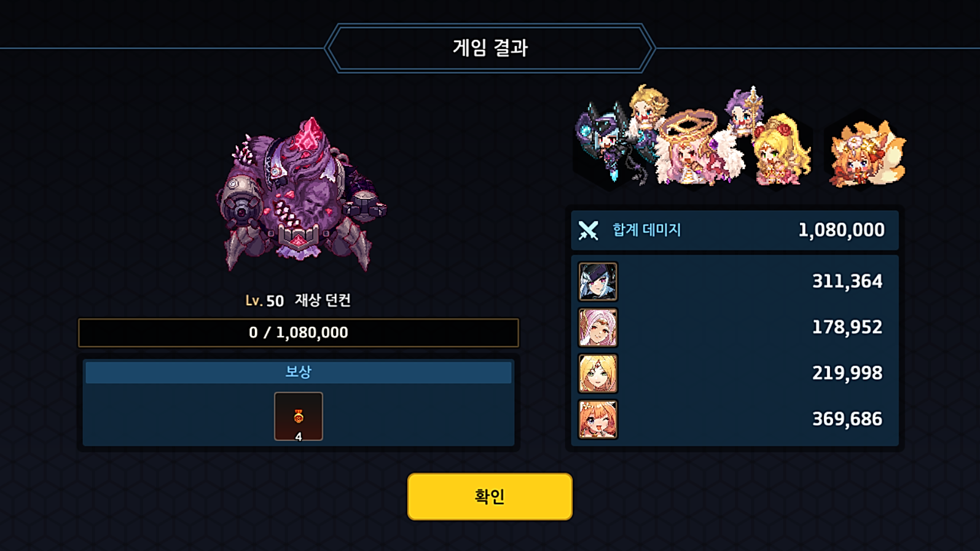The width and height of the screenshot is (980, 551).
Task: Click the 369,686 damage value
Action: [x=847, y=419]
